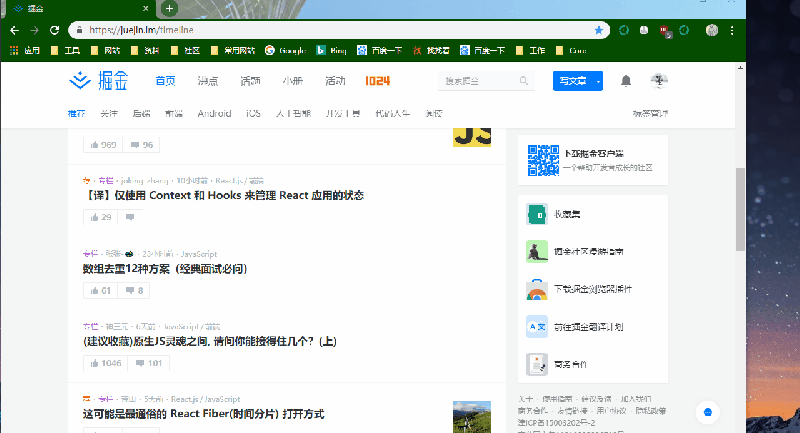Screen dimensions: 800x433
Task: Open article 原生JS灵魂之问
Action: click(x=210, y=341)
